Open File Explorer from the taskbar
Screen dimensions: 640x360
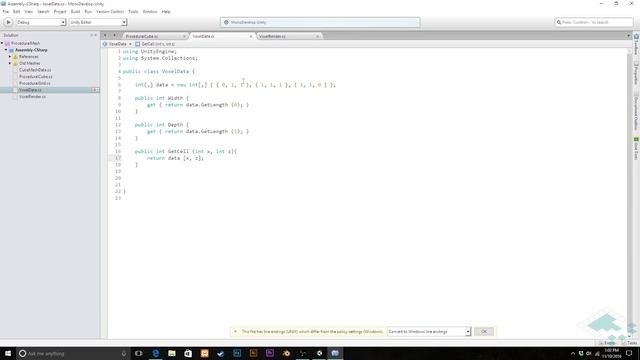click(172, 353)
